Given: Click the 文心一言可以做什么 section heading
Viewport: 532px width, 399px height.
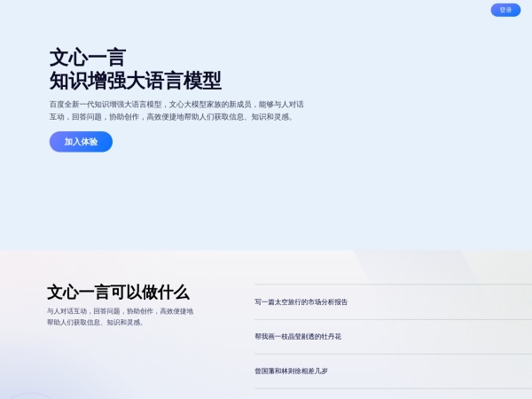Looking at the screenshot, I should pyautogui.click(x=118, y=293).
